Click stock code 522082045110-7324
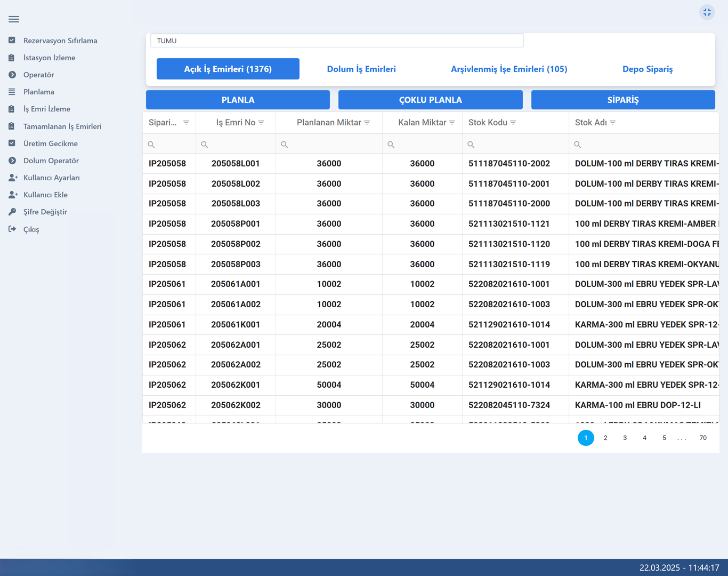Image resolution: width=728 pixels, height=576 pixels. (x=509, y=405)
